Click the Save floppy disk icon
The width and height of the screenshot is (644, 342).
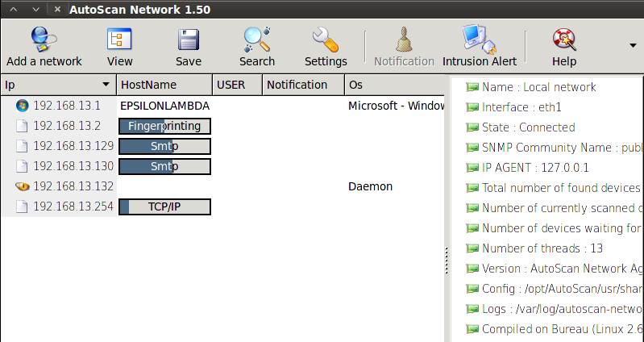189,40
